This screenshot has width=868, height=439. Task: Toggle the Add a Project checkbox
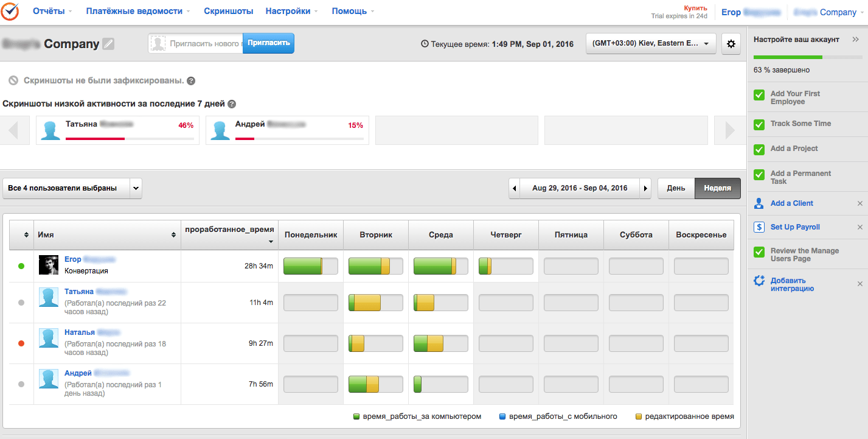(759, 149)
